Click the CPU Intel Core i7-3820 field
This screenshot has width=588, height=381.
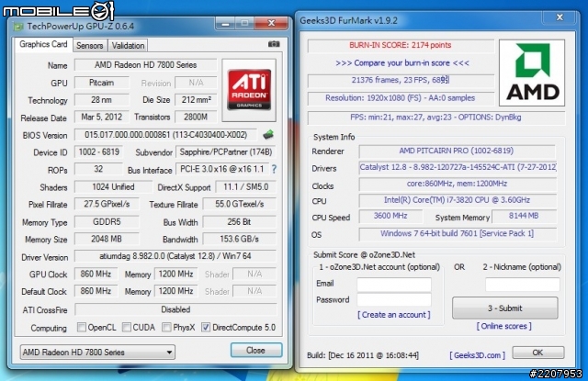click(457, 200)
